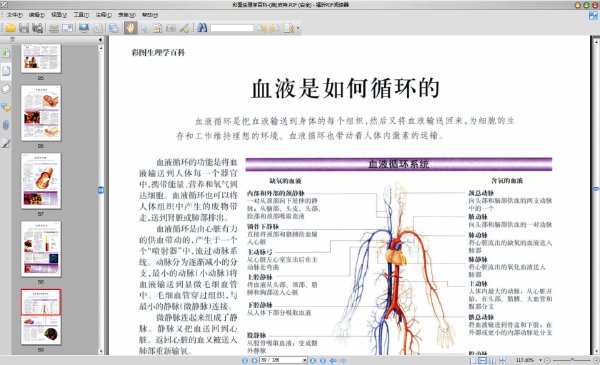Screen dimensions: 600x365
Task: Save the document using the floppy disk icon
Action: 24,28
